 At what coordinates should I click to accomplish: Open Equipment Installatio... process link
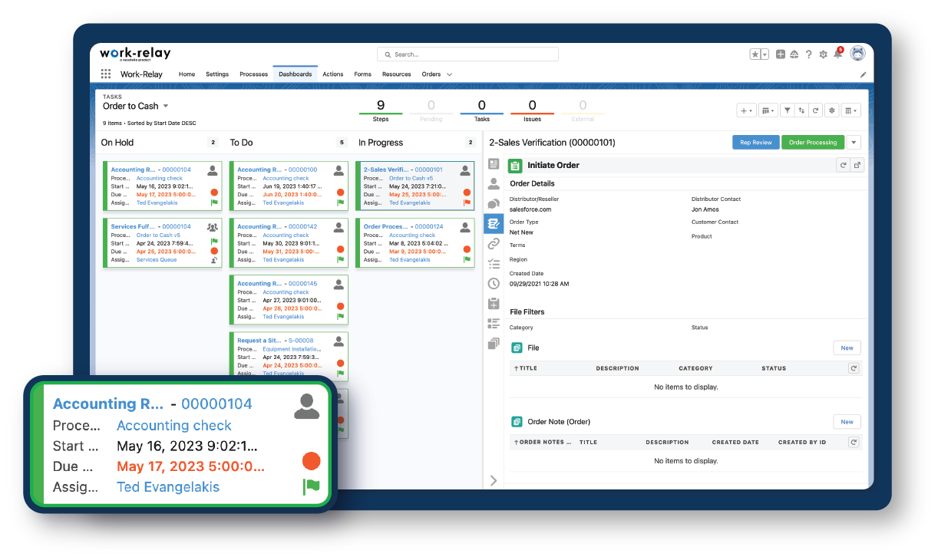[x=292, y=348]
